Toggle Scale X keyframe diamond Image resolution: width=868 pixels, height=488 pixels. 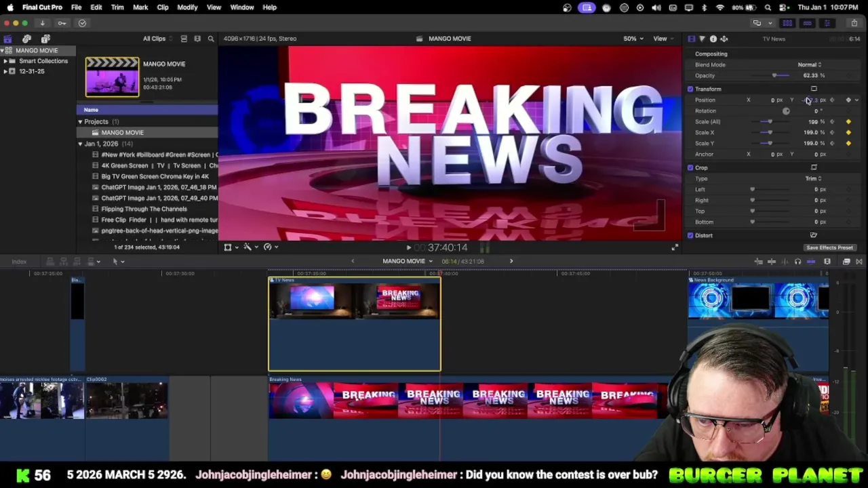[x=848, y=133]
